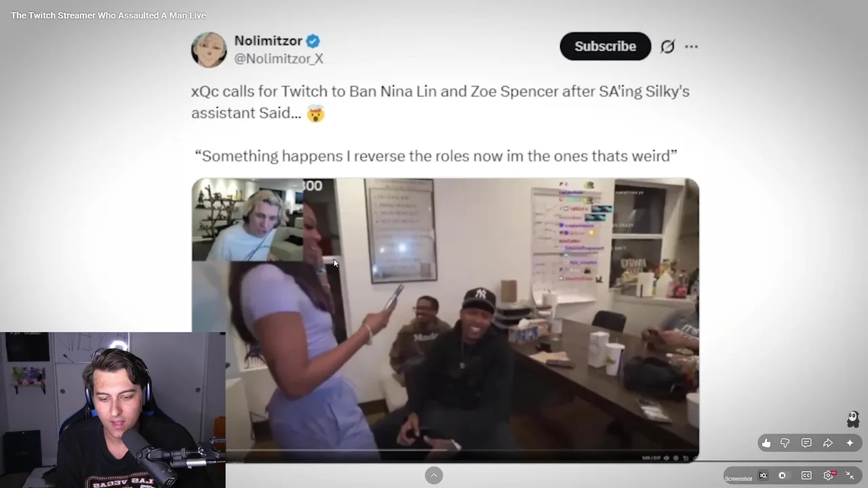Open the tweet's three-dot more menu
This screenshot has width=868, height=488.
click(691, 46)
